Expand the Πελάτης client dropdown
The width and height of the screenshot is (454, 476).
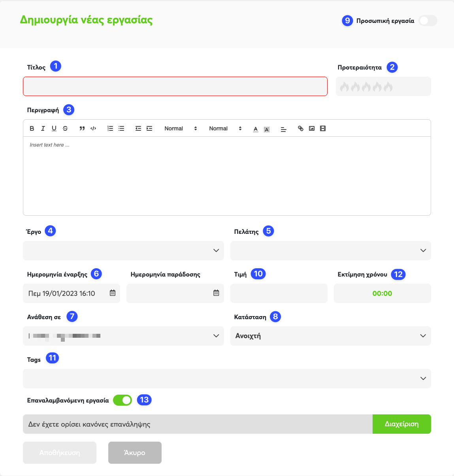click(x=331, y=250)
